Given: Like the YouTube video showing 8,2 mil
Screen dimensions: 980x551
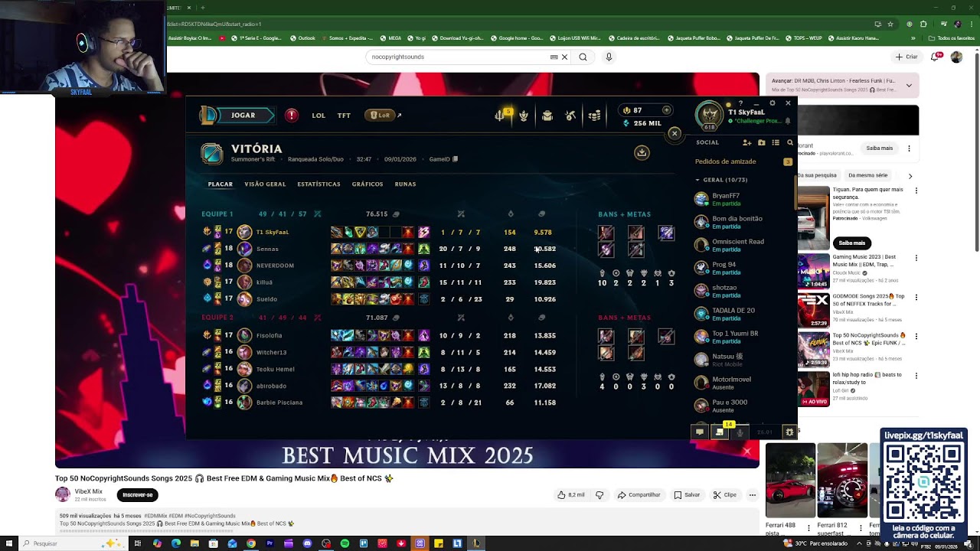Looking at the screenshot, I should pyautogui.click(x=571, y=495).
